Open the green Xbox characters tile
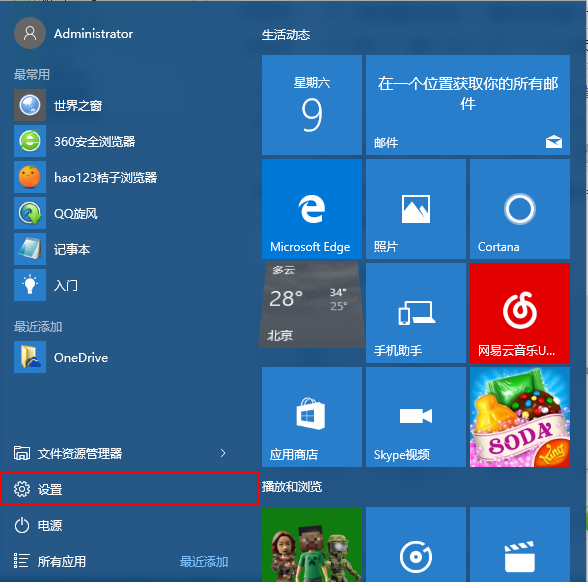The height and width of the screenshot is (582, 588). click(312, 544)
